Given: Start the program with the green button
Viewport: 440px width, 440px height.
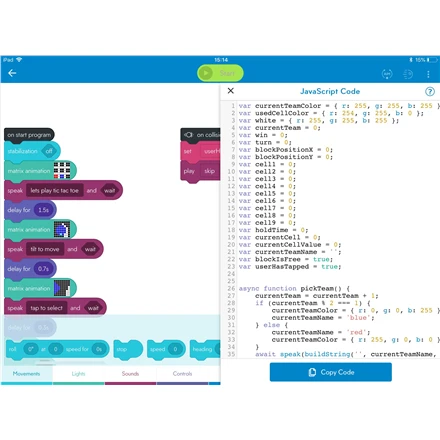Looking at the screenshot, I should [x=220, y=73].
